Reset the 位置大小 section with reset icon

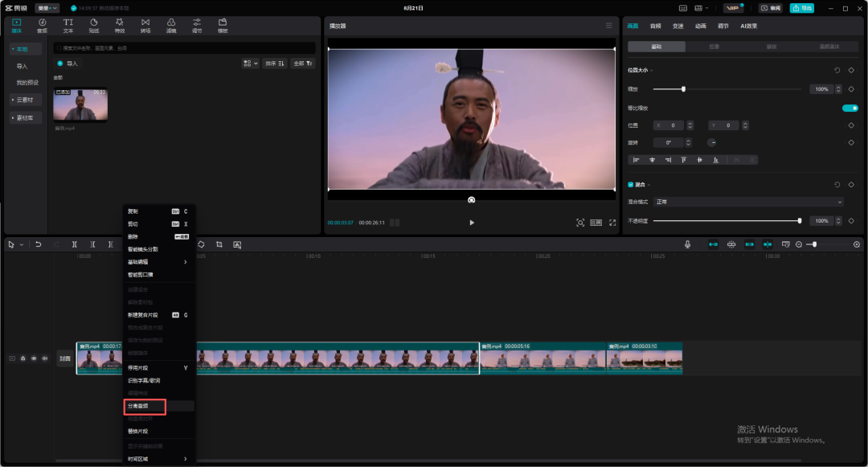point(837,70)
